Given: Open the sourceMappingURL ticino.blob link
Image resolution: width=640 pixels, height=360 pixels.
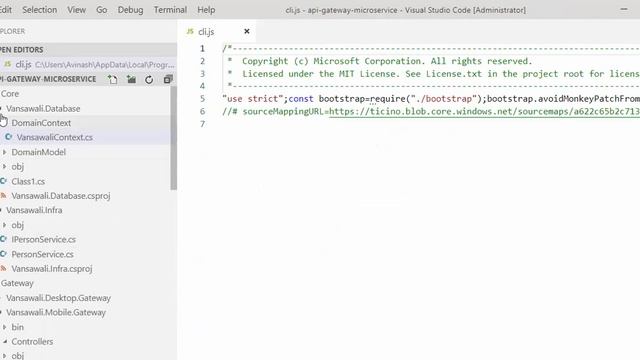Looking at the screenshot, I should coord(484,111).
